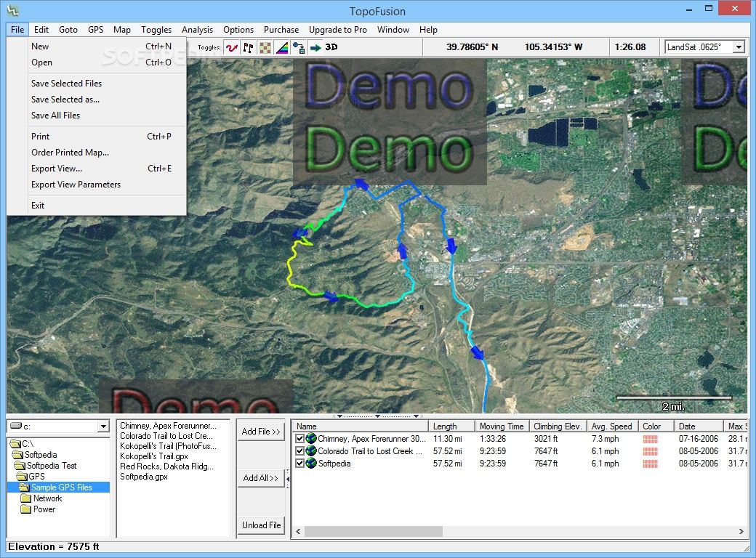Screen dimensions: 756x558
Task: Click color swatch for Chimney, Apex Forerunner track
Action: click(650, 439)
